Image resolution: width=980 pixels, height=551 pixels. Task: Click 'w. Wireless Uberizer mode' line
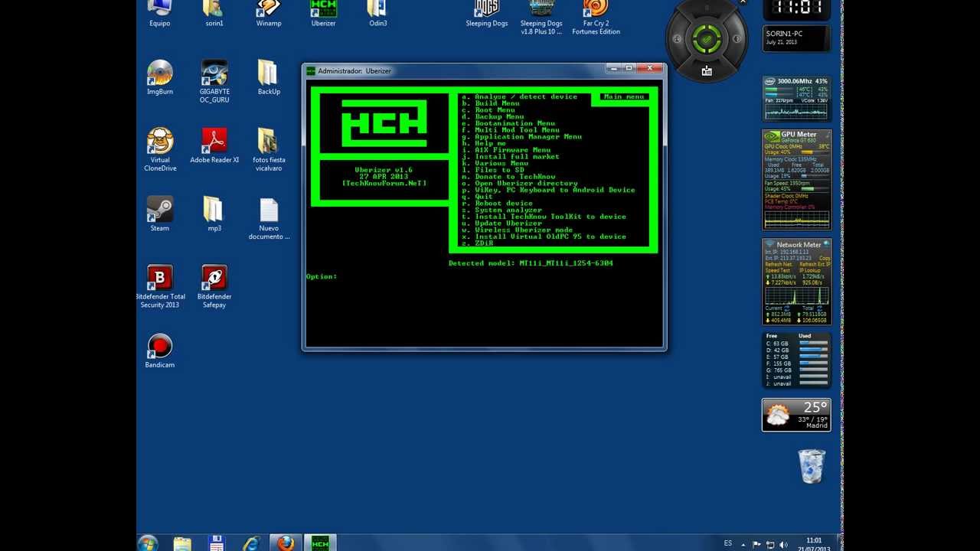coord(517,230)
